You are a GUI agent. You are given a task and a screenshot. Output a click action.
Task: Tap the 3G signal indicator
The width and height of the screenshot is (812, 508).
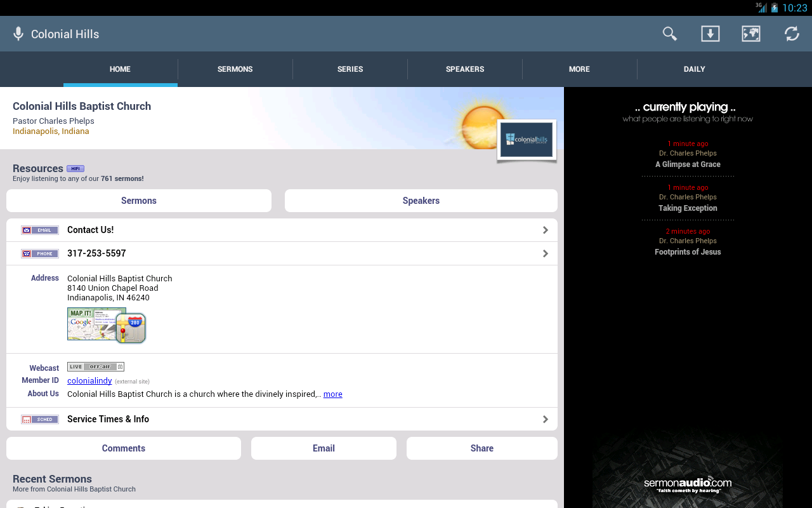coord(761,8)
